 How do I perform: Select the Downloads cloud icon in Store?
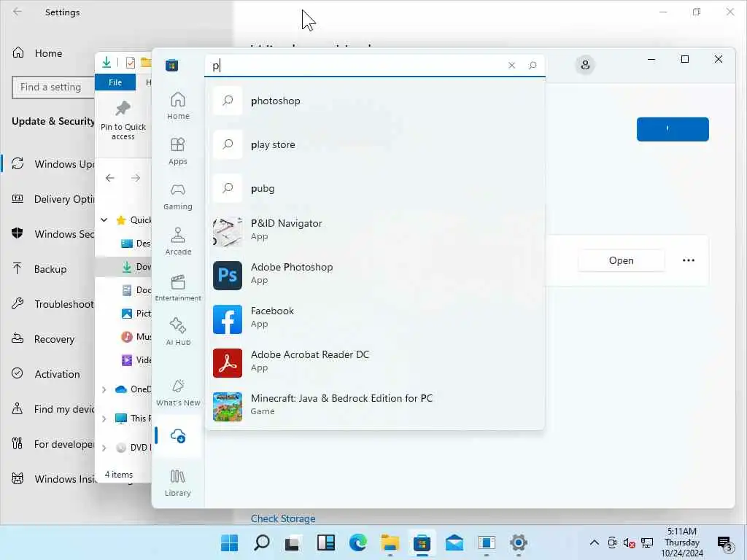coord(178,436)
